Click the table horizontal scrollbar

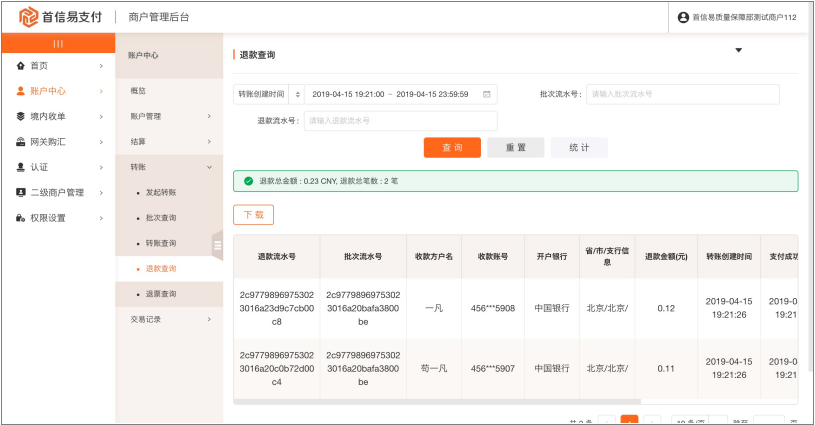[x=437, y=402]
